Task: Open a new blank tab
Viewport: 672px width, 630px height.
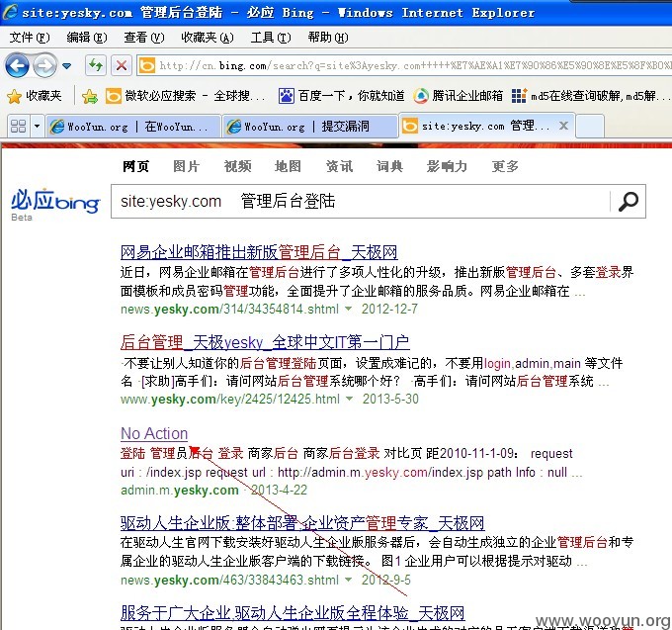Action: (x=590, y=126)
